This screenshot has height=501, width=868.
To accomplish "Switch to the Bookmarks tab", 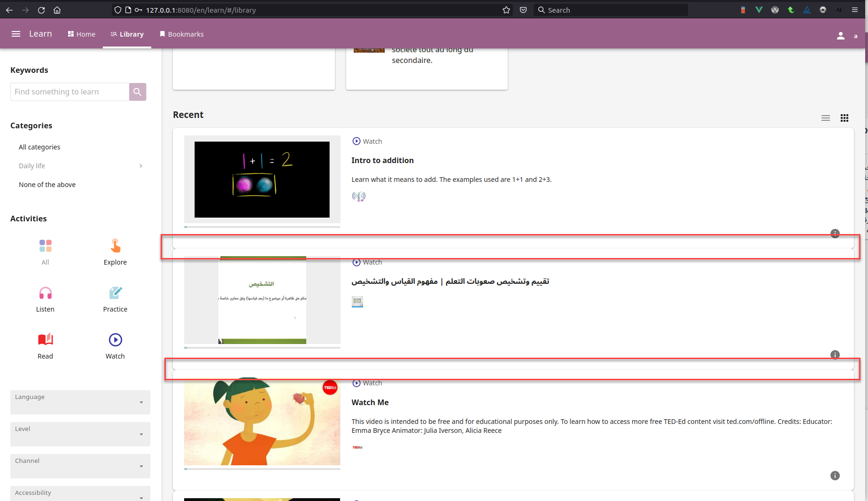I will 181,34.
